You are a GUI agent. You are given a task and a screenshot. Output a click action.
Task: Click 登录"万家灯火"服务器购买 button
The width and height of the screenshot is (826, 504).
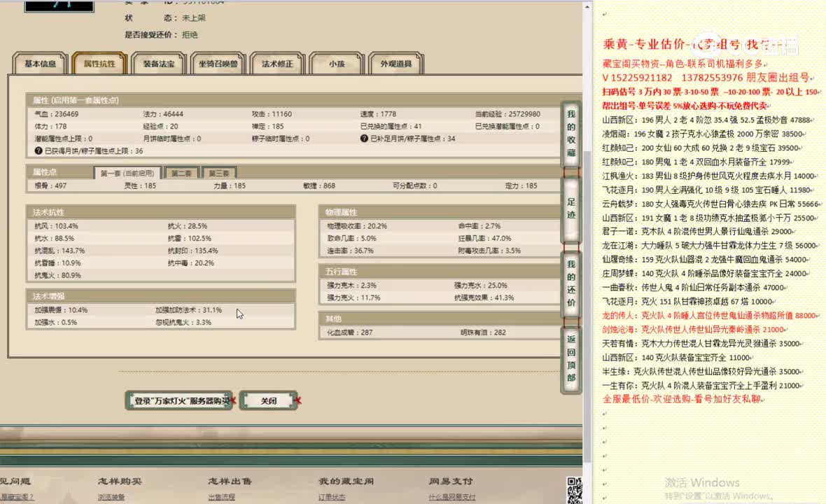(x=180, y=401)
